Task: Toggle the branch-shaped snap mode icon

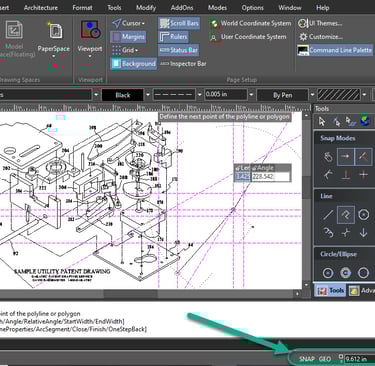Action: pos(328,174)
